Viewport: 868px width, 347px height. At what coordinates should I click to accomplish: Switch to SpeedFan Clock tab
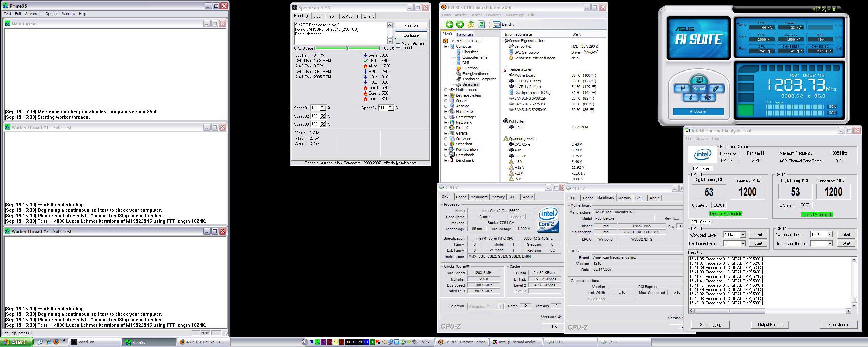tap(318, 16)
